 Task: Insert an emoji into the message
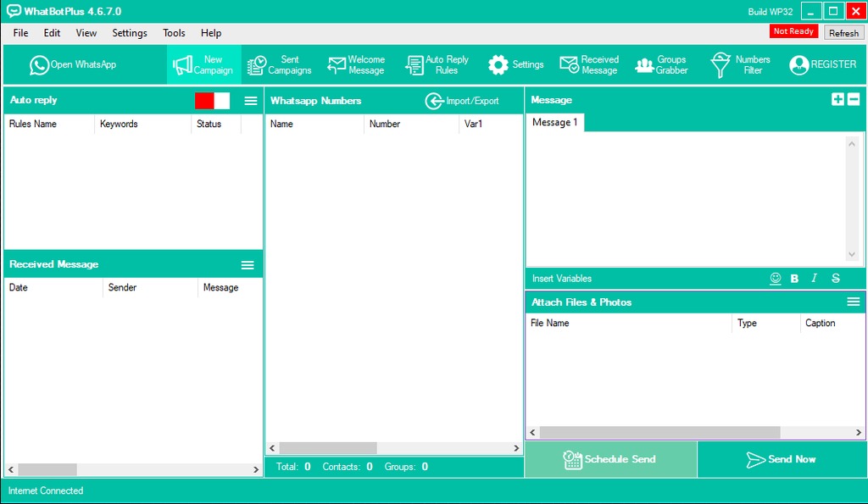[776, 279]
